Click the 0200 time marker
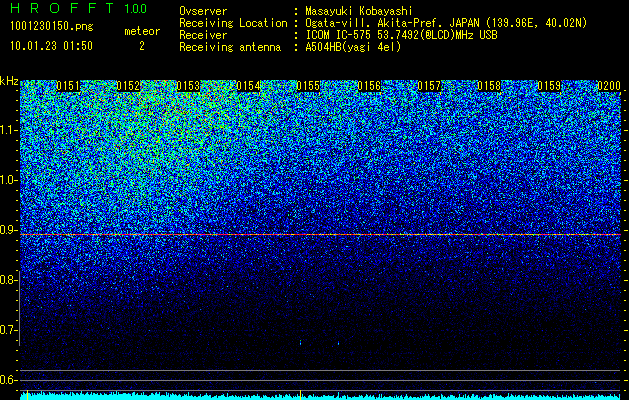The width and height of the screenshot is (629, 400). (x=609, y=86)
